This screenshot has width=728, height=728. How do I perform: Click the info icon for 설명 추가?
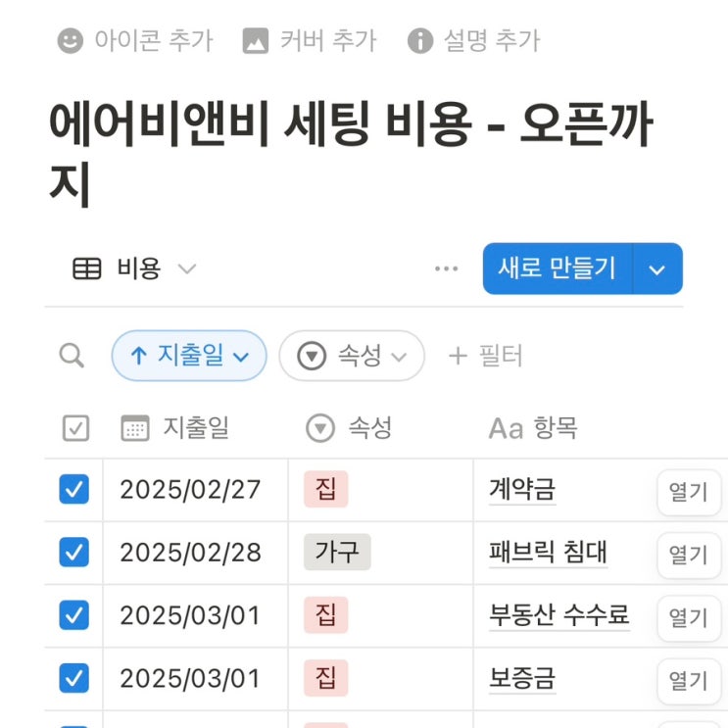click(420, 40)
